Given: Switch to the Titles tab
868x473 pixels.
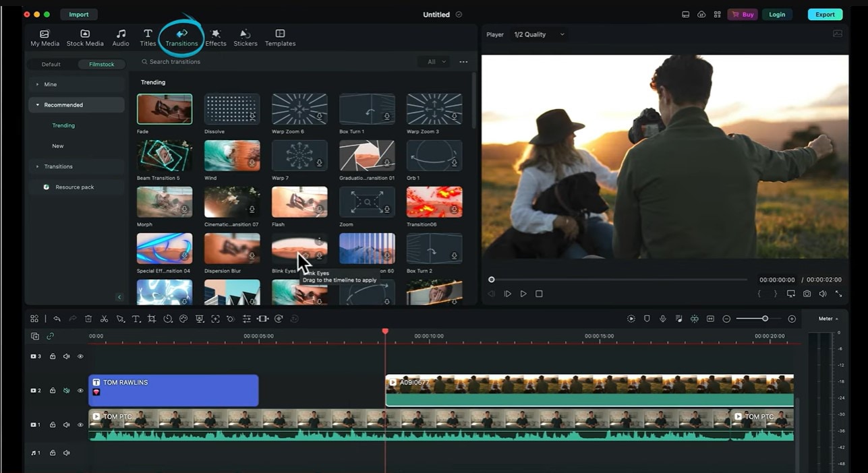Looking at the screenshot, I should click(x=148, y=38).
